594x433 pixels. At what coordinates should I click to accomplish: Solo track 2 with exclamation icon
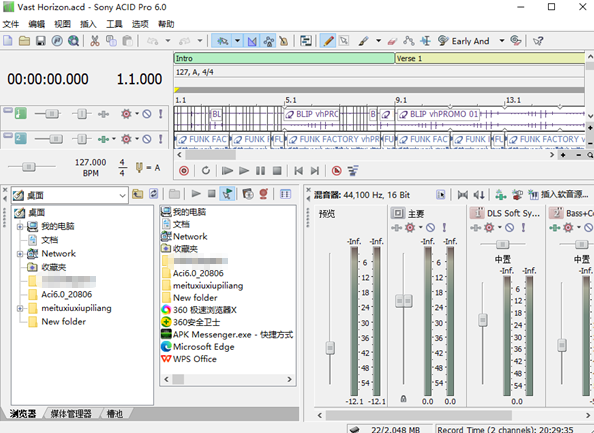(161, 139)
